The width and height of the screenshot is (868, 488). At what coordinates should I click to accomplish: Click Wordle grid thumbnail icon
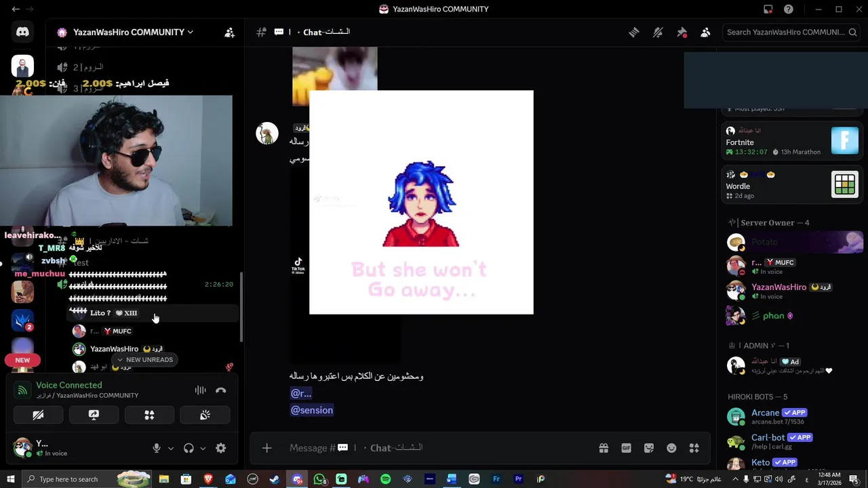click(x=845, y=184)
